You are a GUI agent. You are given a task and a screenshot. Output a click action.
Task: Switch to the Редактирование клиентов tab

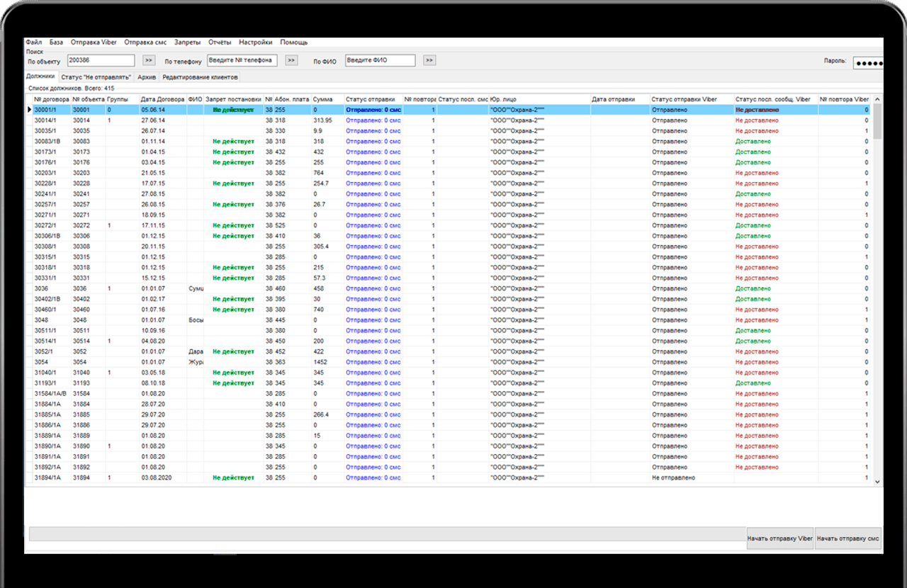click(x=201, y=77)
